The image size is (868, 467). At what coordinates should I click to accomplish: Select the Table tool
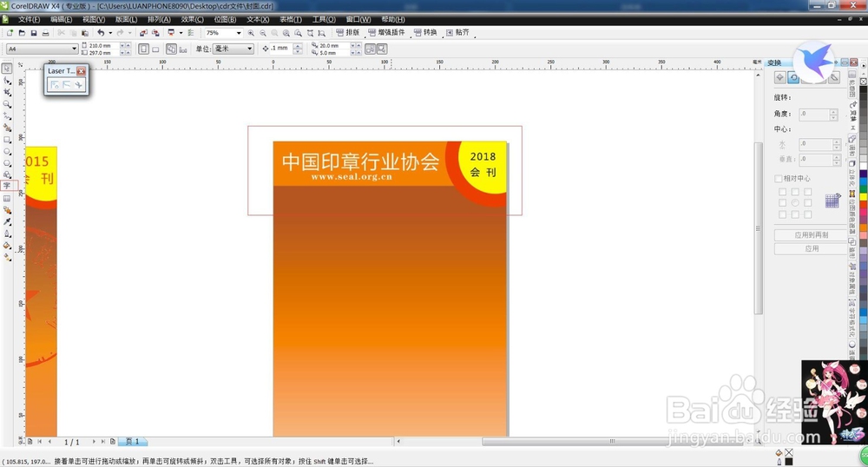coord(7,198)
